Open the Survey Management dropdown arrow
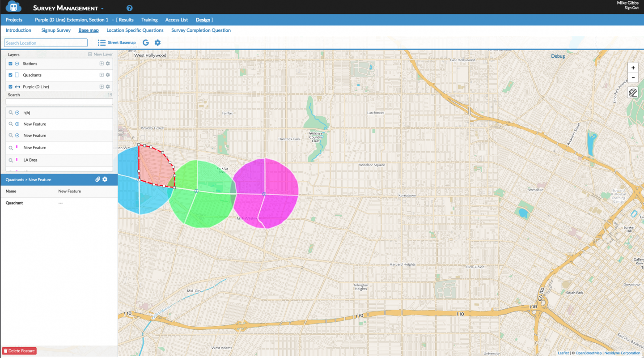This screenshot has width=644, height=358. [102, 9]
